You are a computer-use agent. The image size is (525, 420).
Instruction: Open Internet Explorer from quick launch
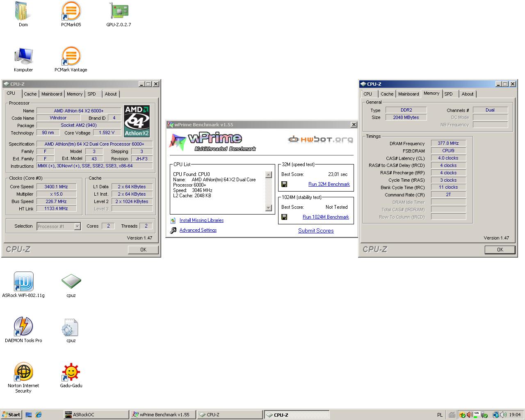coord(39,415)
